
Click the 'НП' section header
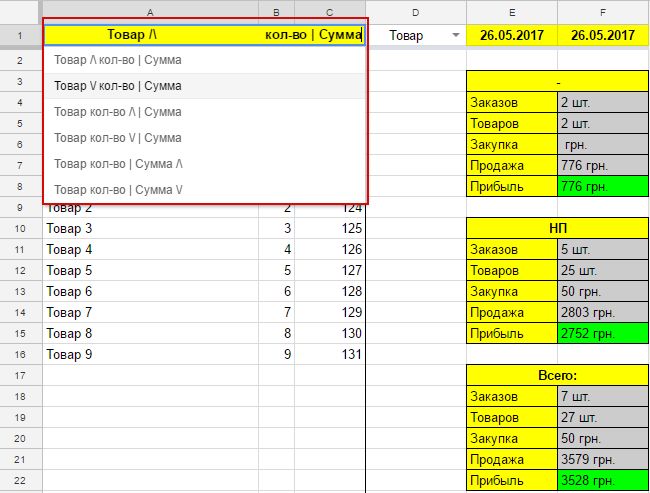point(558,228)
